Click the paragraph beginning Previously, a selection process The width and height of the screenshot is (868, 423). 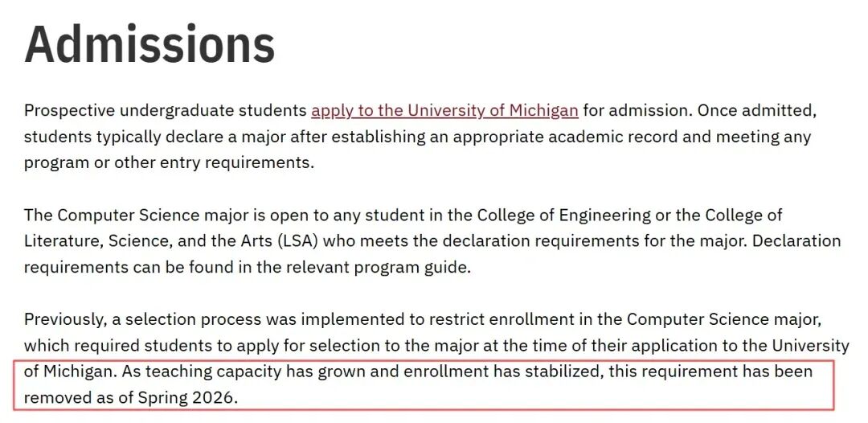click(436, 359)
